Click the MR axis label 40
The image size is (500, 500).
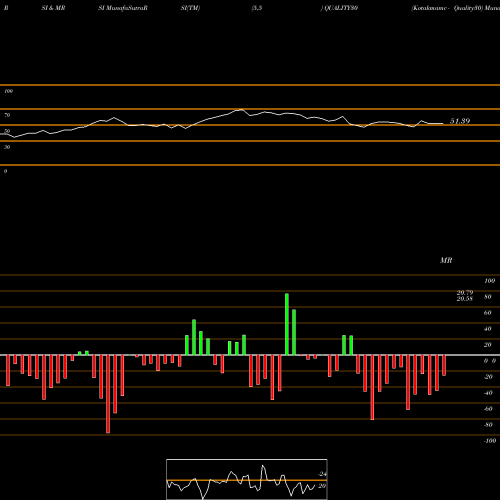488,329
